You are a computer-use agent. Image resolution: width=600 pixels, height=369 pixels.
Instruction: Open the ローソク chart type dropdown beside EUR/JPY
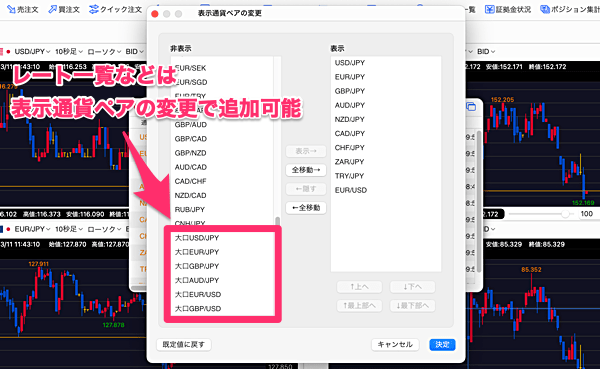click(x=104, y=229)
